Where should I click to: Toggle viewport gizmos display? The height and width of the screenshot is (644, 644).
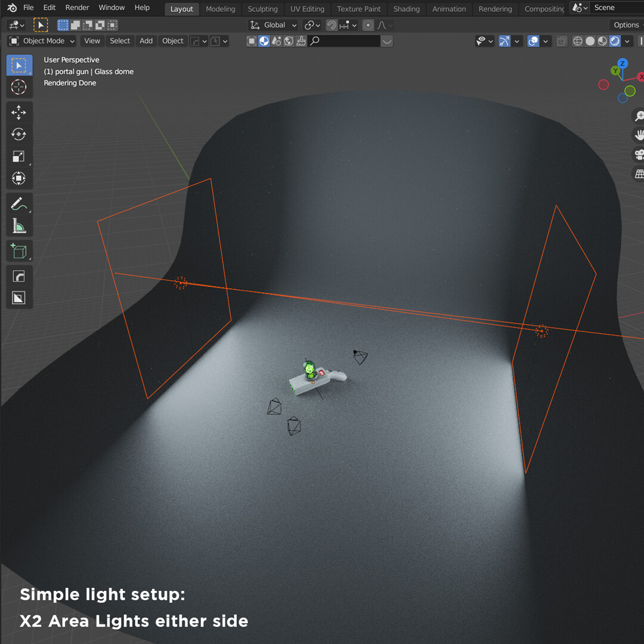pyautogui.click(x=504, y=41)
